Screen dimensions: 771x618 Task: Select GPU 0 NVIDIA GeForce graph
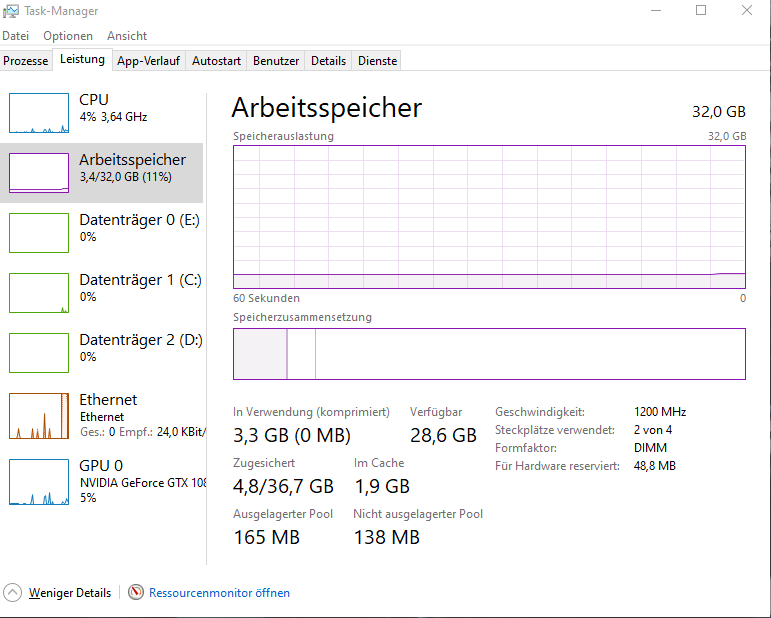[x=39, y=481]
